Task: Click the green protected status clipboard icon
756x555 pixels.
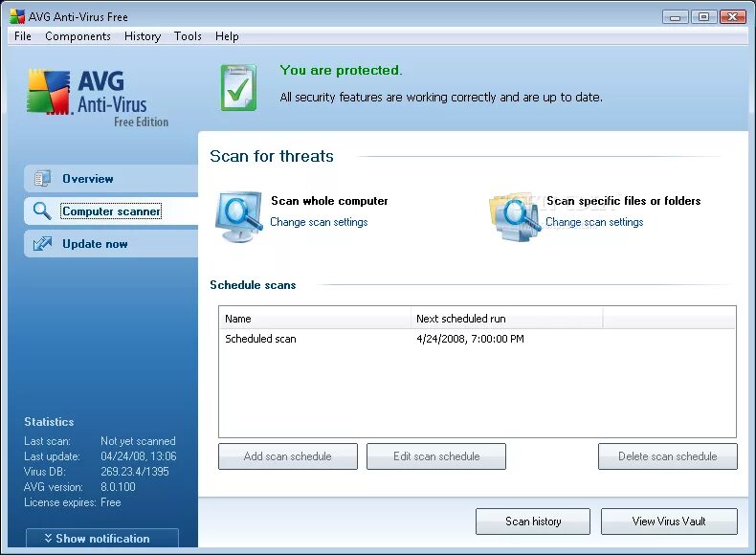Action: 238,87
